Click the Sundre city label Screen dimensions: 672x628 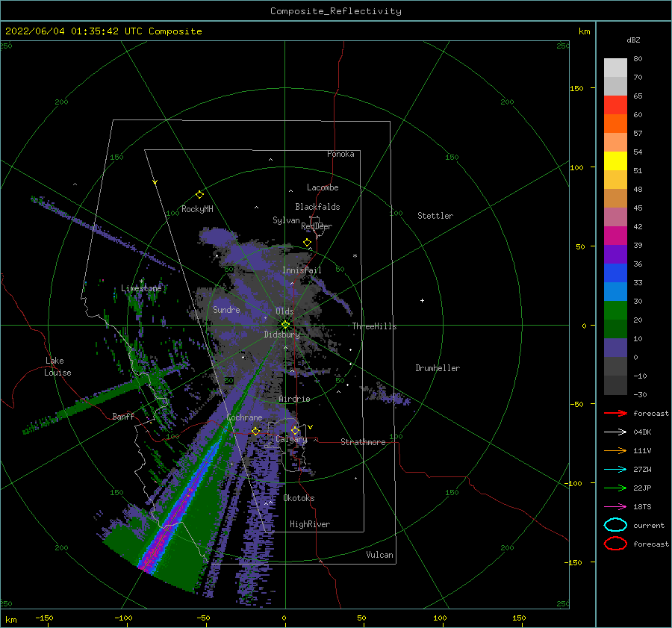pyautogui.click(x=226, y=309)
